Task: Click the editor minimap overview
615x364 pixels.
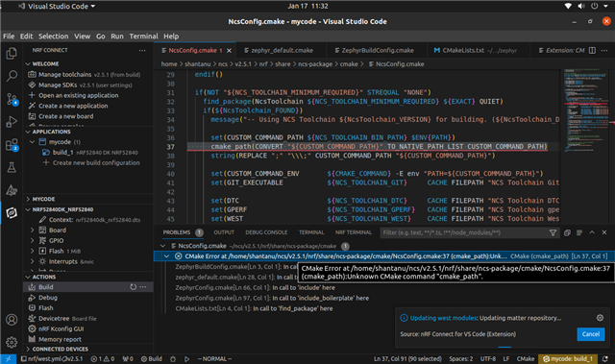Action: point(586,111)
